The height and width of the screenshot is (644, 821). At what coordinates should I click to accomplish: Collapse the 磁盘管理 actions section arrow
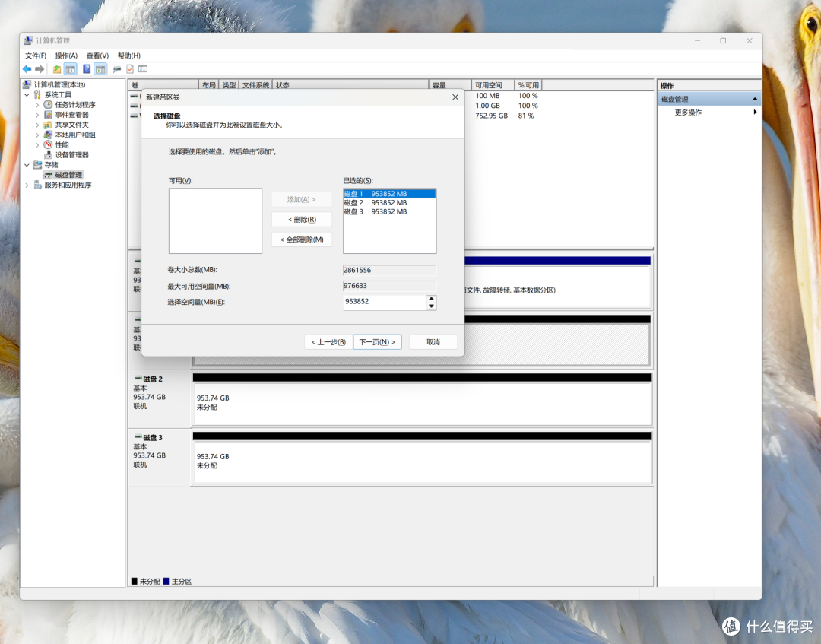(x=755, y=99)
